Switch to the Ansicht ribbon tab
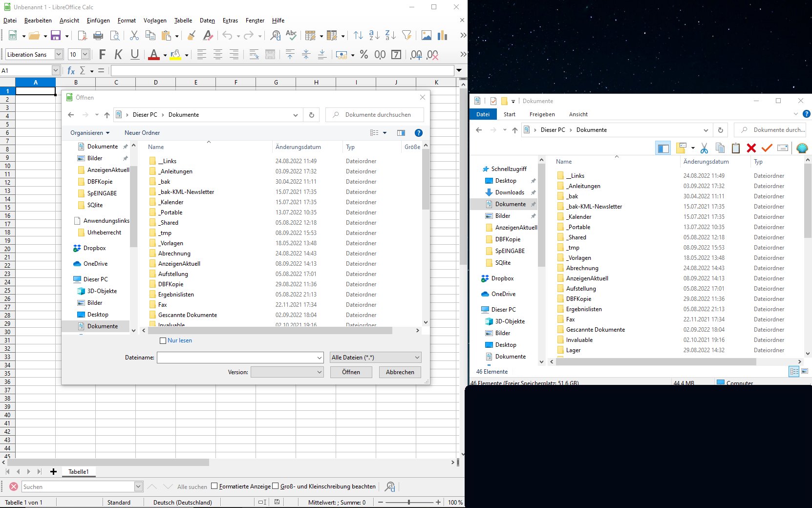This screenshot has height=508, width=812. point(578,114)
